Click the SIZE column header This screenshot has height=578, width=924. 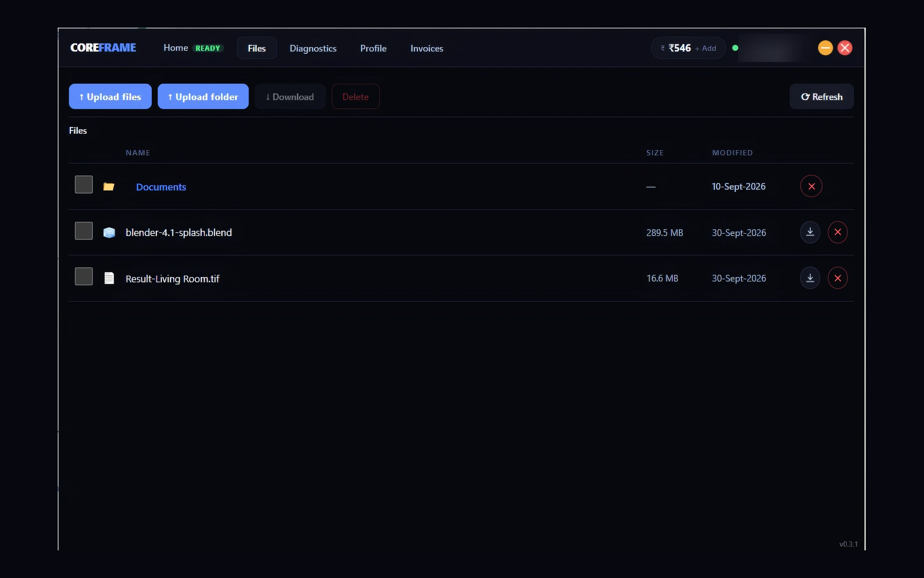pyautogui.click(x=655, y=153)
